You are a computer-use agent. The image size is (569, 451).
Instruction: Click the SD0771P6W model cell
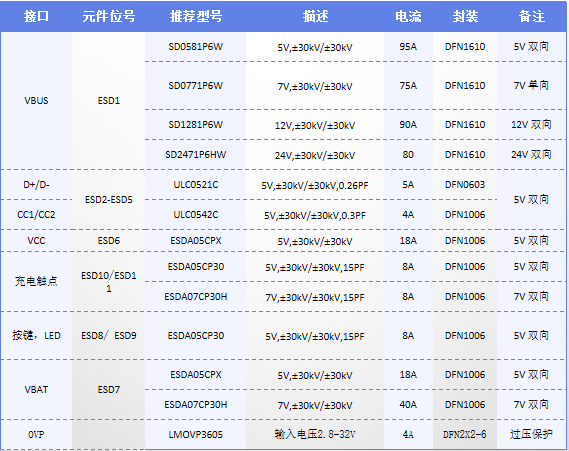pyautogui.click(x=196, y=86)
